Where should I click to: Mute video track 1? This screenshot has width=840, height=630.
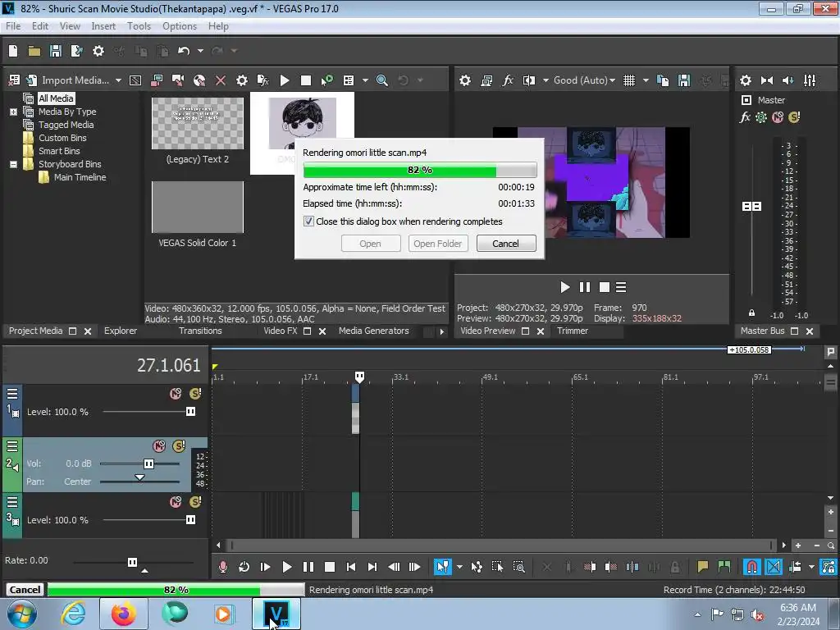(176, 394)
